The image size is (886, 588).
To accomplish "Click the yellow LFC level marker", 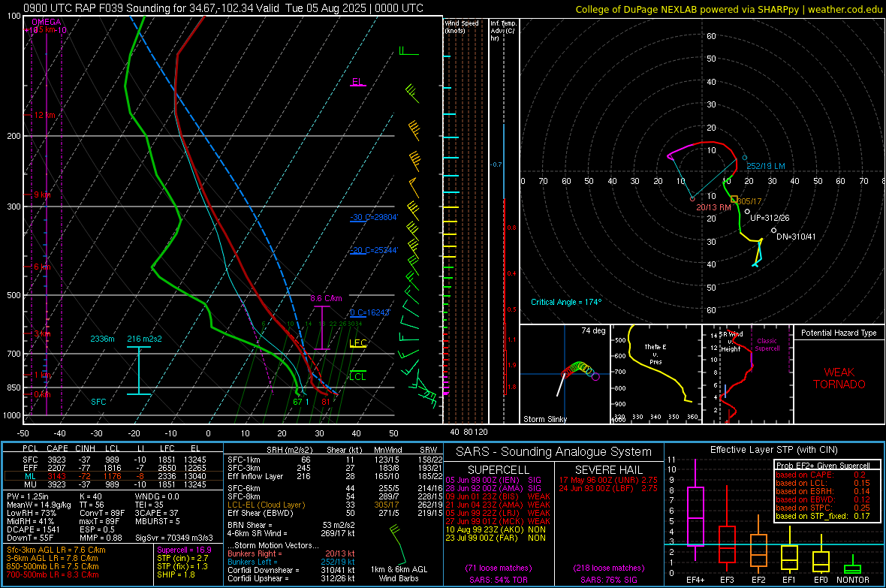I will [x=357, y=343].
